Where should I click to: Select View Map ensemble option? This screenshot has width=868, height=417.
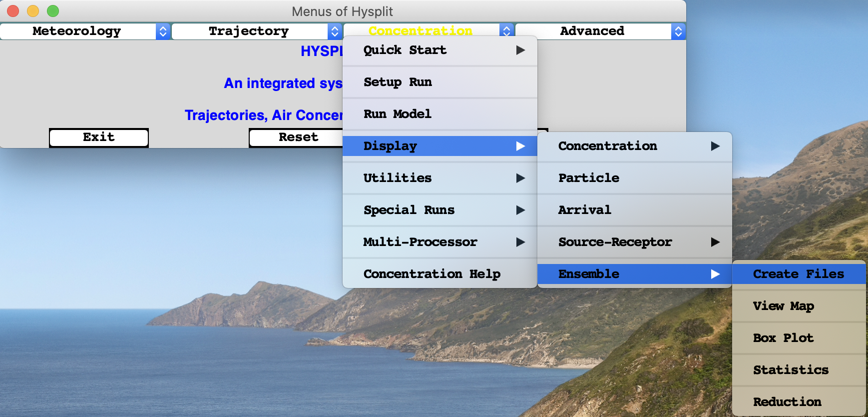coord(798,306)
